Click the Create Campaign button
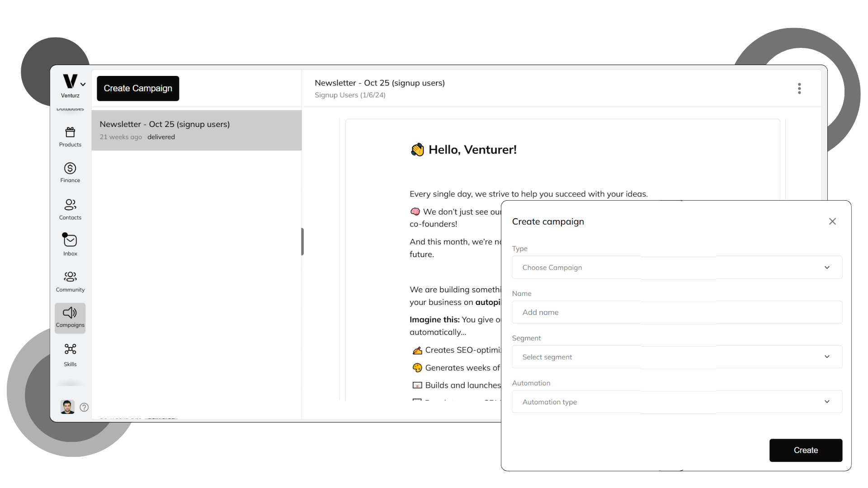 (x=138, y=88)
